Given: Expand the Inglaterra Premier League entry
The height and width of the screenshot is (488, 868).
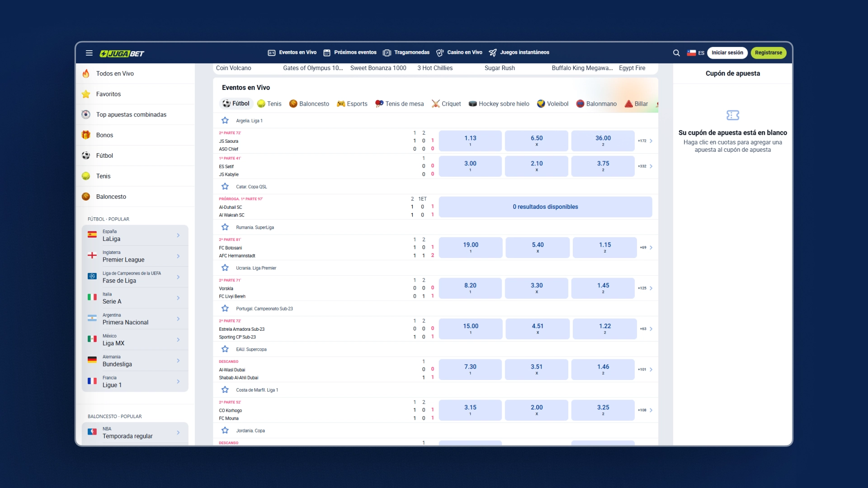Looking at the screenshot, I should tap(135, 256).
